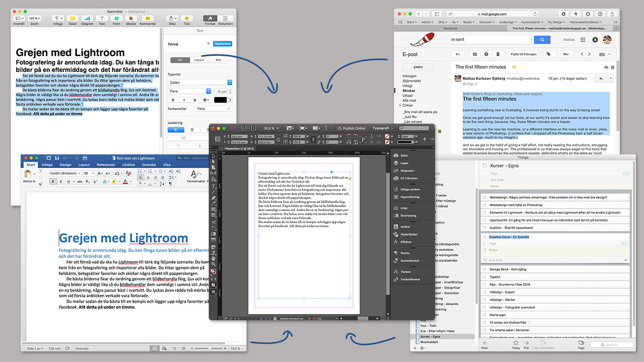This screenshot has height=362, width=644.
Task: Select the Line tool in InDesign toolbox
Action: click(214, 192)
